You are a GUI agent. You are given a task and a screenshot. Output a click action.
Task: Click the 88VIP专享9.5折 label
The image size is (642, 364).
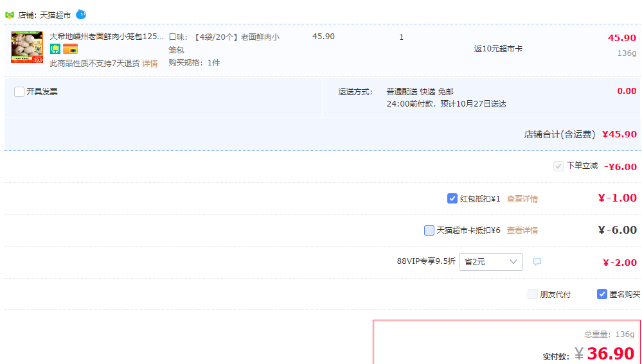[426, 261]
